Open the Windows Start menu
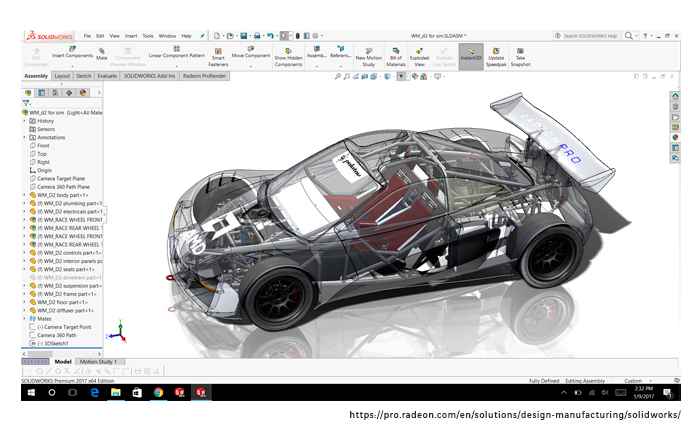This screenshot has height=430, width=700. point(31,392)
